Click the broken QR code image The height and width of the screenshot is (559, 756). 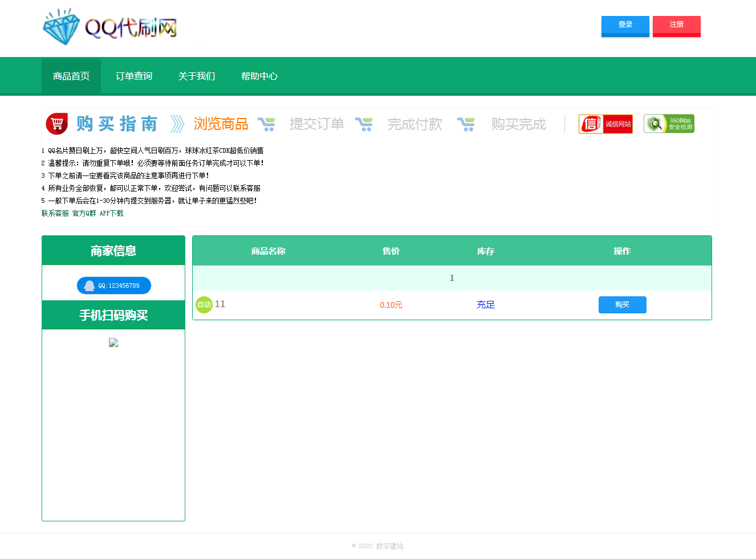click(113, 342)
